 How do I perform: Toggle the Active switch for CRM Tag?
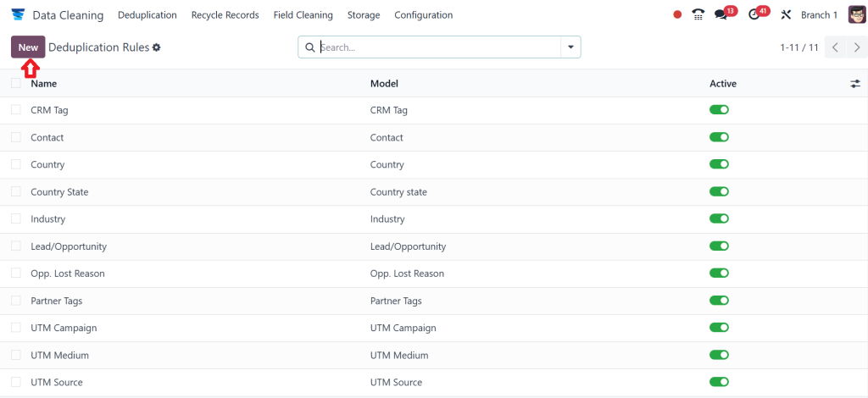(719, 110)
